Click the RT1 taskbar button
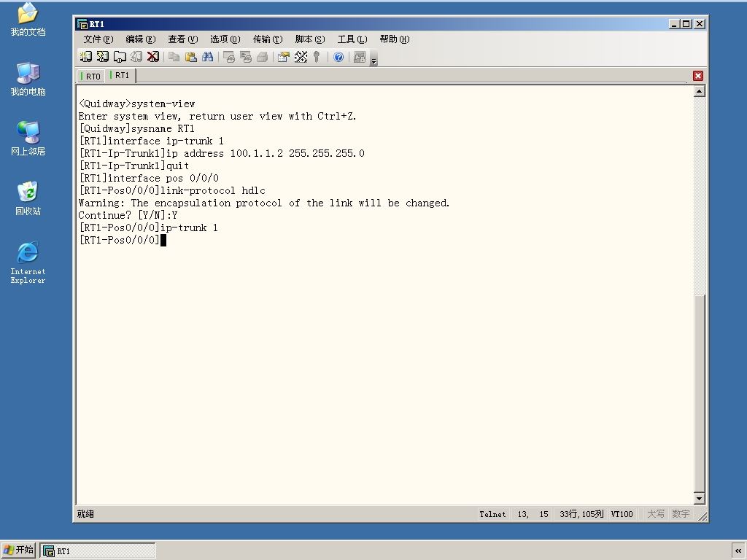The image size is (747, 560). (98, 551)
